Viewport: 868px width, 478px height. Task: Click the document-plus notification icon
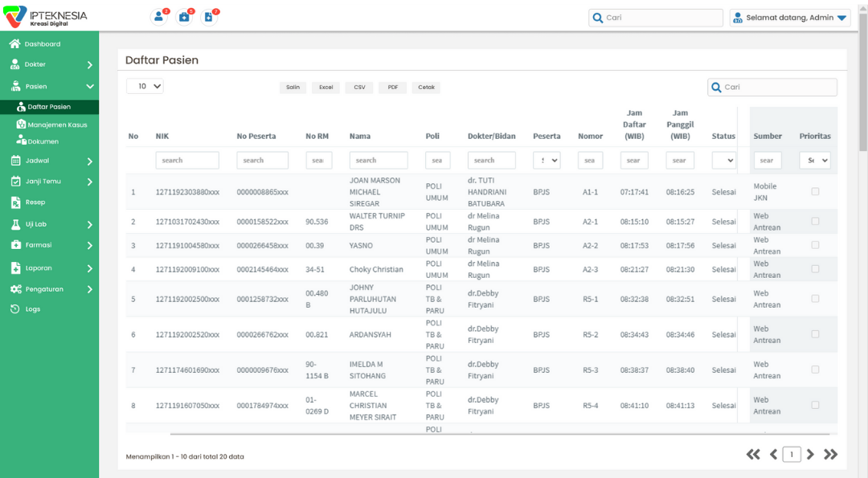pyautogui.click(x=209, y=17)
